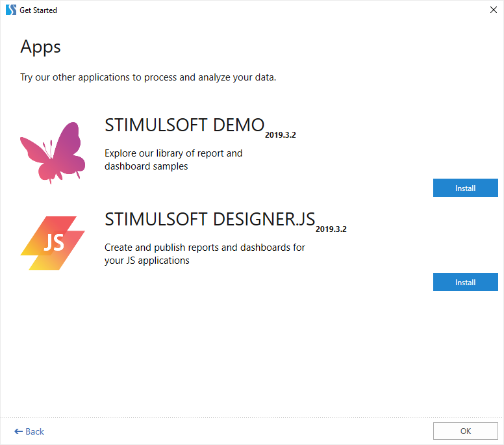
Task: Click the Stimulsoft logo in title bar
Action: (x=11, y=10)
